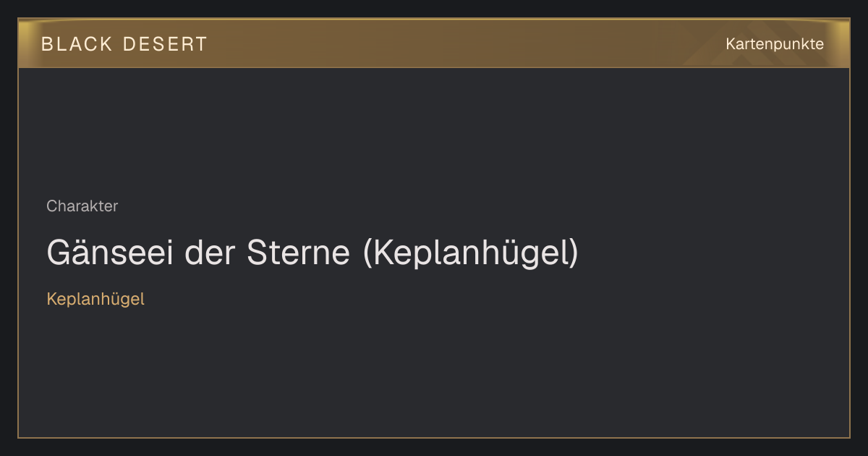Viewport: 868px width, 456px height.
Task: Open the Gänseei der Sterne title
Action: click(x=312, y=253)
